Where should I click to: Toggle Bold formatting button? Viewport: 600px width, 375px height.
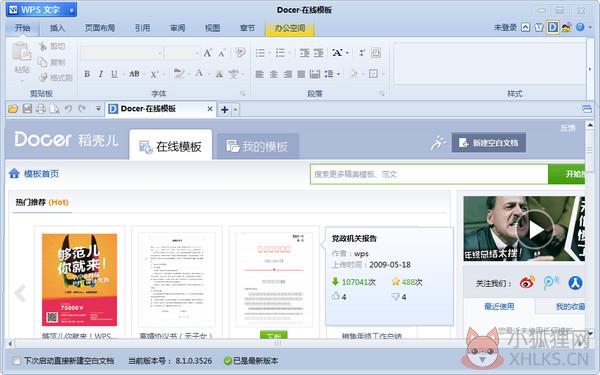(x=87, y=74)
